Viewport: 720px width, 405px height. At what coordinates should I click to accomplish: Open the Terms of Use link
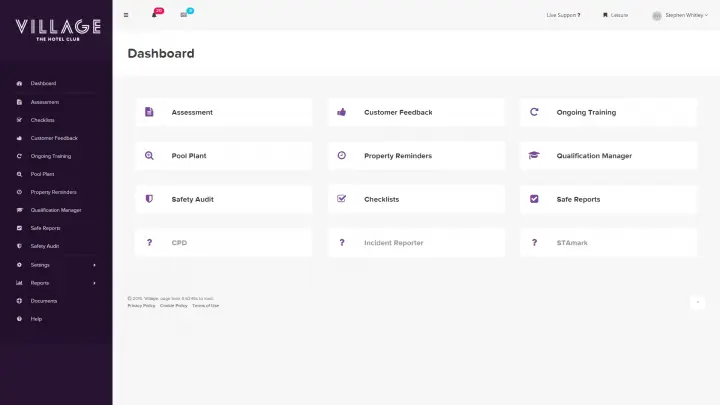205,306
